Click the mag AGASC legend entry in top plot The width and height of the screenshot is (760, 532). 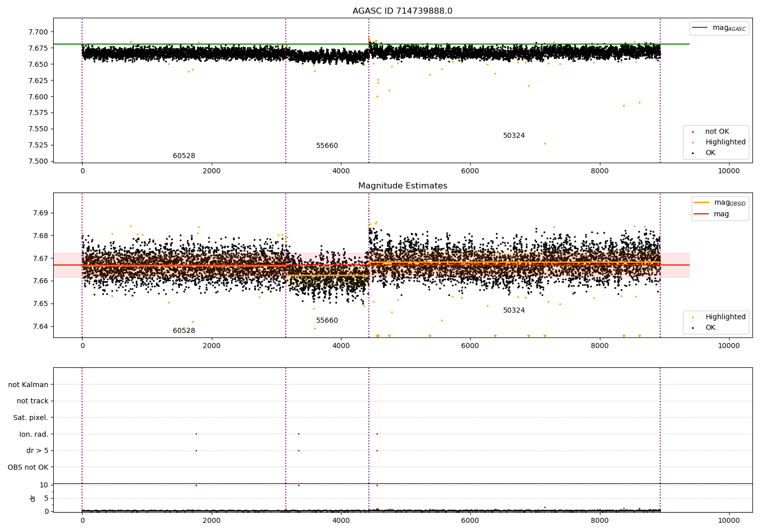(719, 28)
